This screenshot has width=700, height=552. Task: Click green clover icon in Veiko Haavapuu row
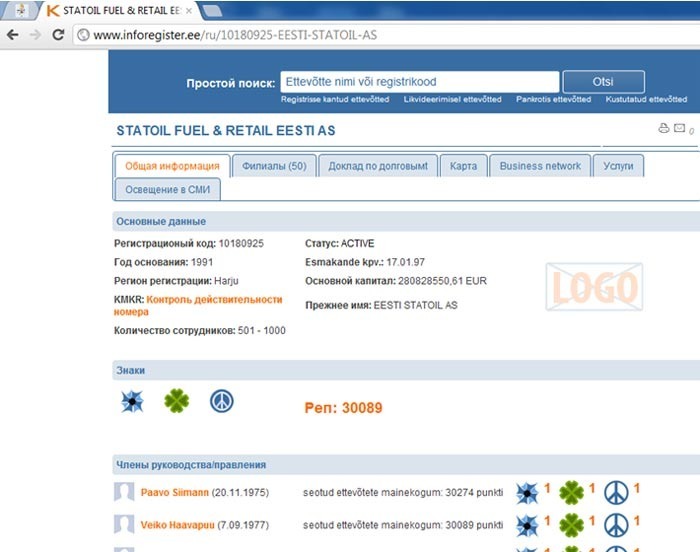click(x=571, y=525)
